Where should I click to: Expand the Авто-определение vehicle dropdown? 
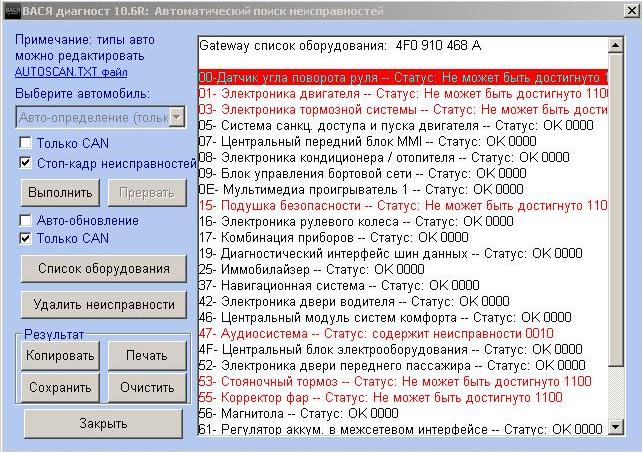[176, 117]
